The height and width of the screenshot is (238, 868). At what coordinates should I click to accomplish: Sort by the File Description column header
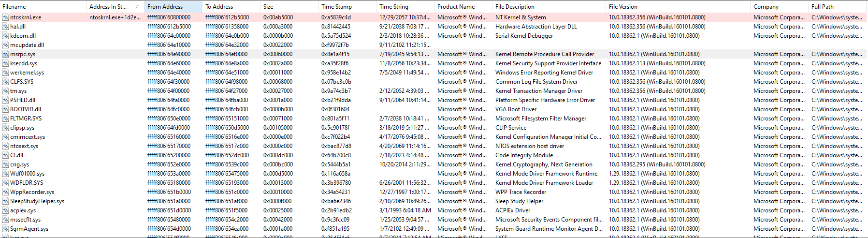pos(550,7)
